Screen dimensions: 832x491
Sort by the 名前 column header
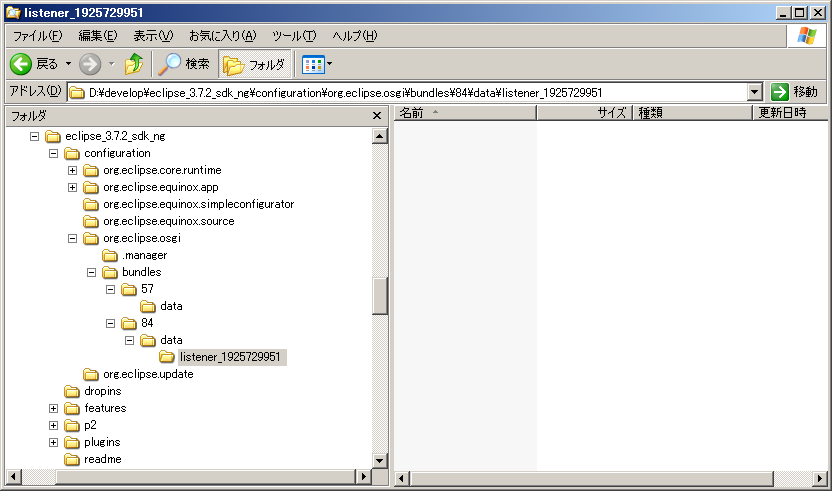pyautogui.click(x=465, y=113)
